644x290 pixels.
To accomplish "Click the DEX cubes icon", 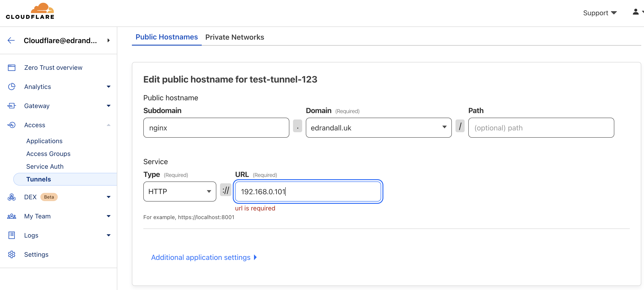I will click(11, 197).
